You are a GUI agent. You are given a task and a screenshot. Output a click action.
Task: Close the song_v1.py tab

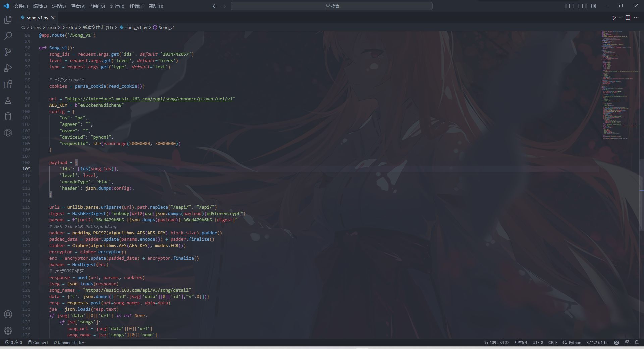coord(53,18)
